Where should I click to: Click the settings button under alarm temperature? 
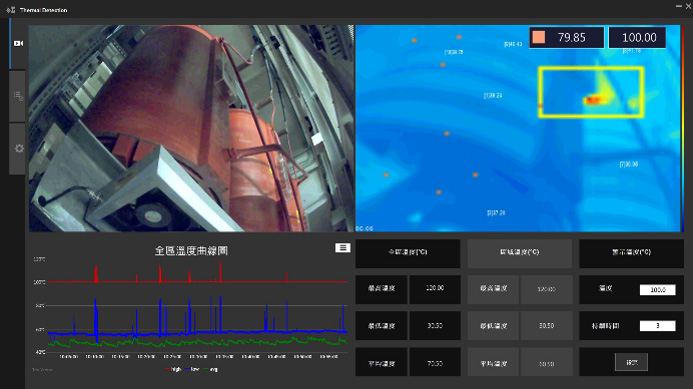click(x=631, y=362)
